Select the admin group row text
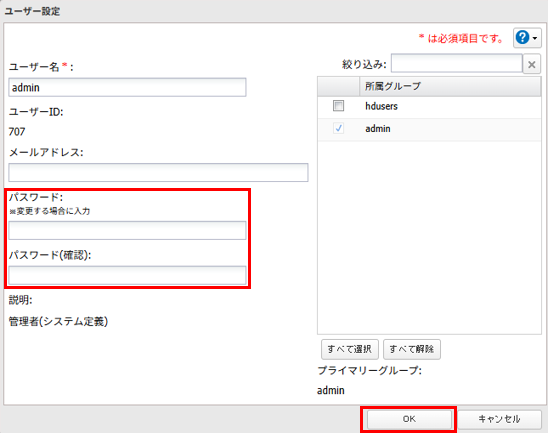Screen dimensions: 548x433 [378, 129]
